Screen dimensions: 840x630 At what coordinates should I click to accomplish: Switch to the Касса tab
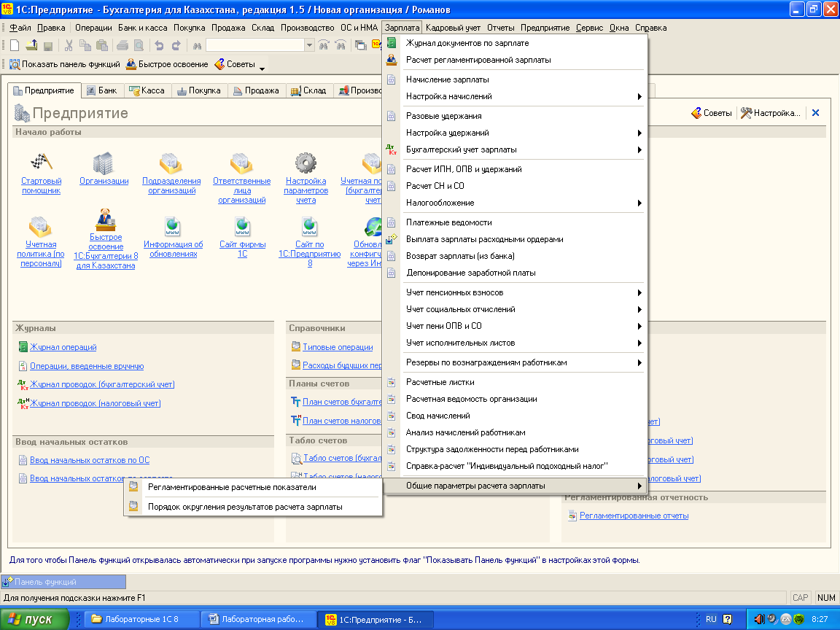tap(147, 90)
